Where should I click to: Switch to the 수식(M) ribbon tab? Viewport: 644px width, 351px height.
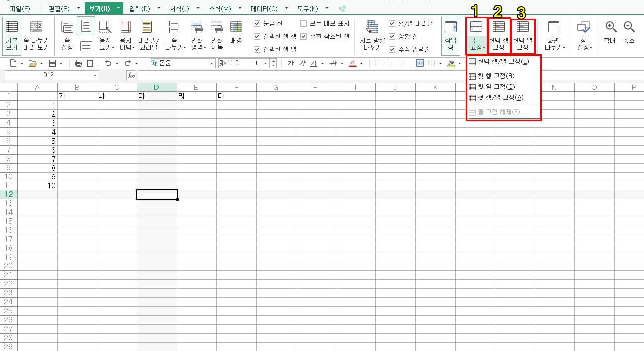pos(219,8)
